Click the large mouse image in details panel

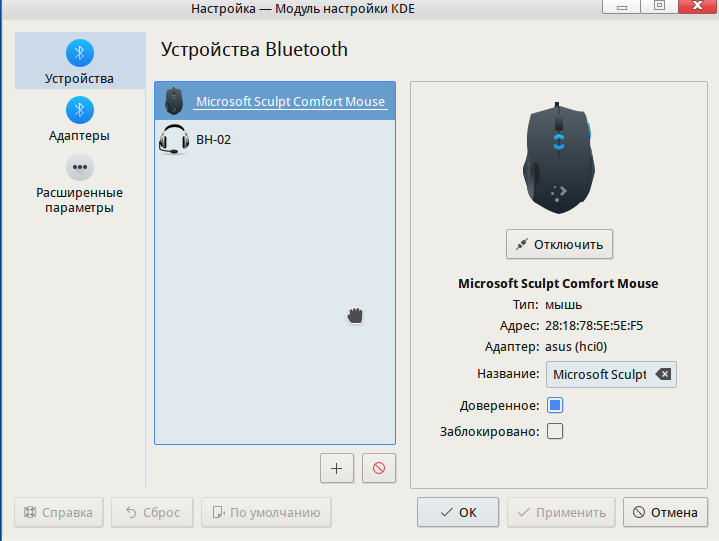tap(559, 158)
